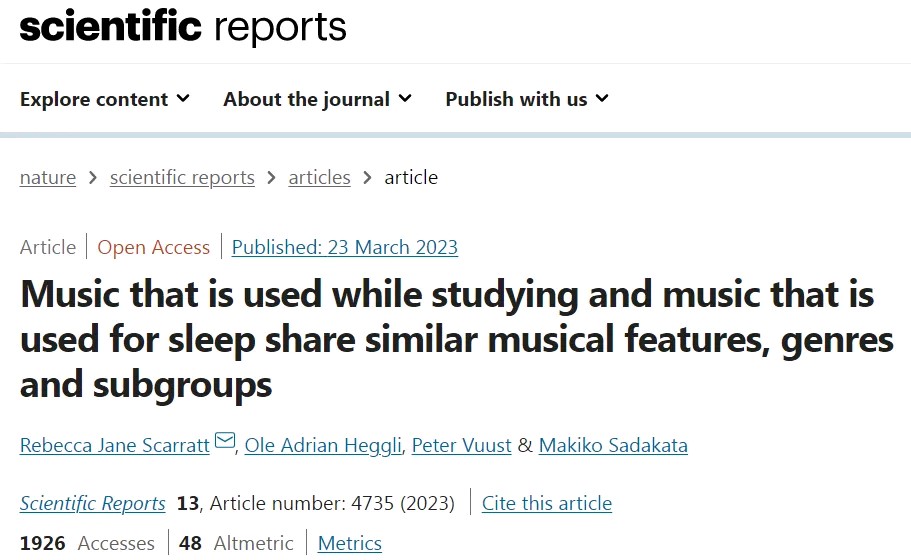Viewport: 911px width, 560px height.
Task: Click the 1926 Accesses count
Action: point(87,544)
